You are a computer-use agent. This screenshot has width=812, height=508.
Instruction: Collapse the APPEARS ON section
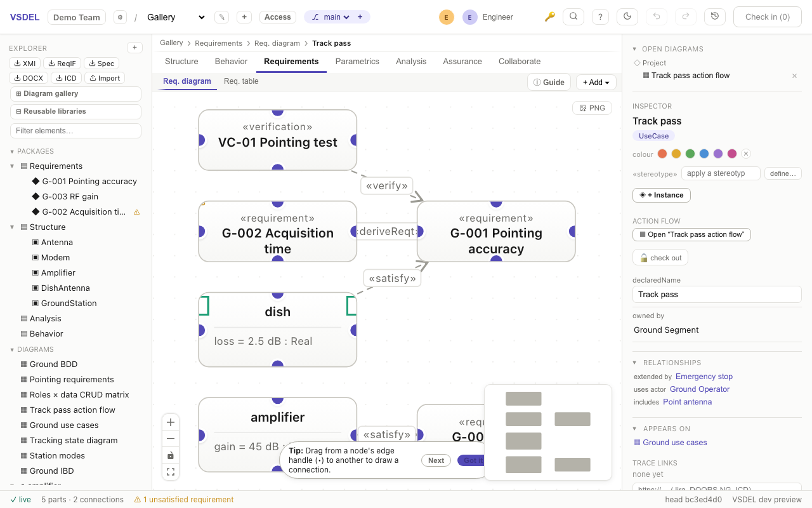tap(634, 429)
